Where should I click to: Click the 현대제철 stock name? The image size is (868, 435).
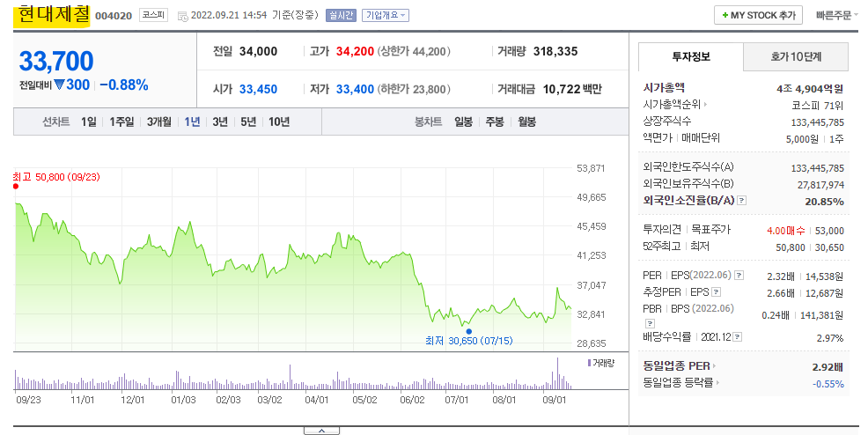click(x=53, y=15)
